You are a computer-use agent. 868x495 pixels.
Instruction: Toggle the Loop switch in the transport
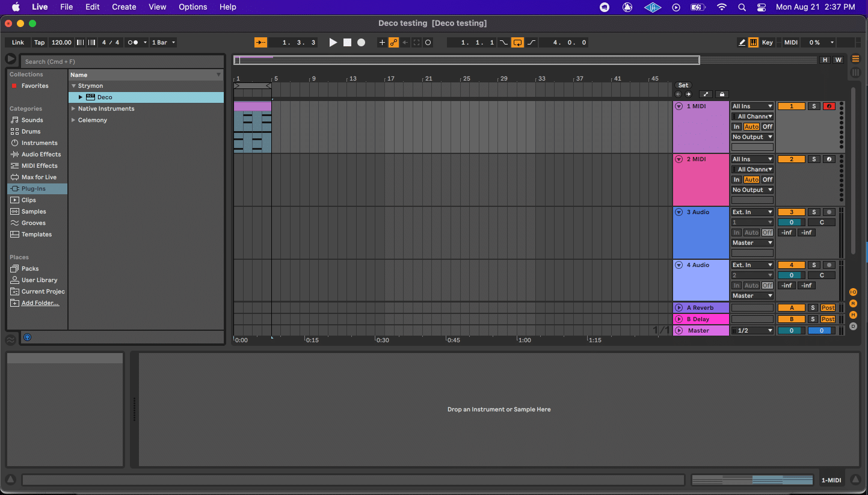point(518,42)
